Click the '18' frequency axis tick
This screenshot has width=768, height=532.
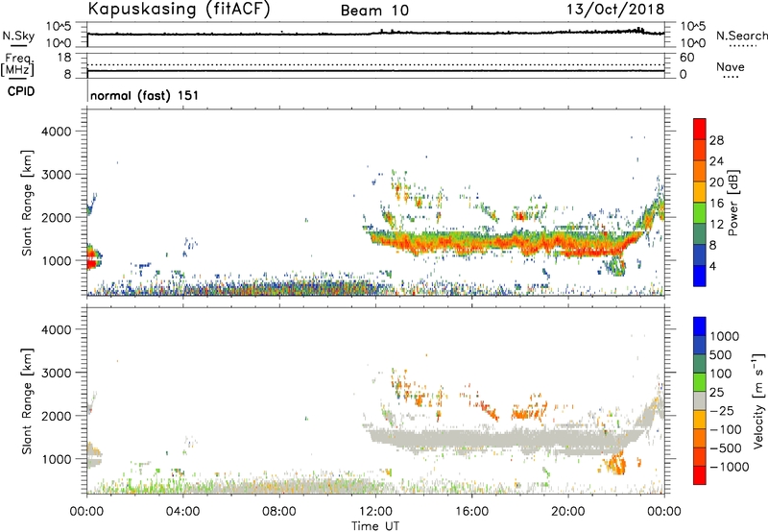(64, 58)
